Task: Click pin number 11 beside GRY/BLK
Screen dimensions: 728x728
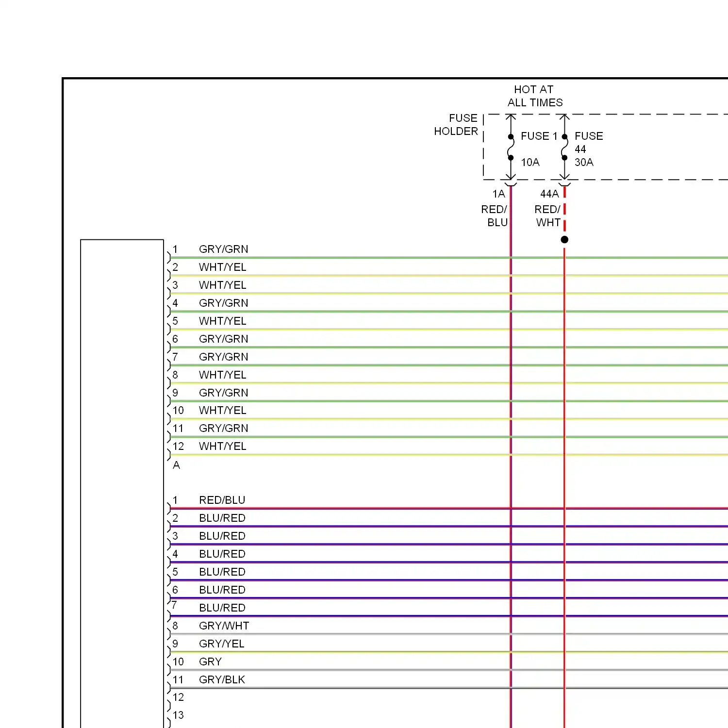Action: 178,679
